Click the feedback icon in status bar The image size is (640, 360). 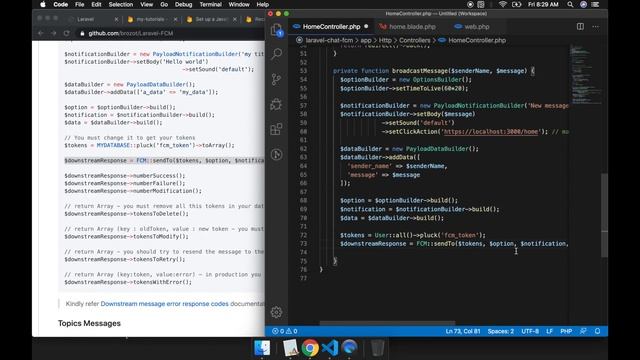point(583,331)
